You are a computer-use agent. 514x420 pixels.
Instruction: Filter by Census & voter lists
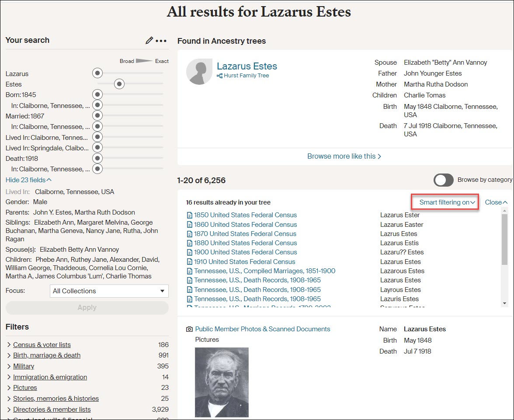[x=42, y=344]
